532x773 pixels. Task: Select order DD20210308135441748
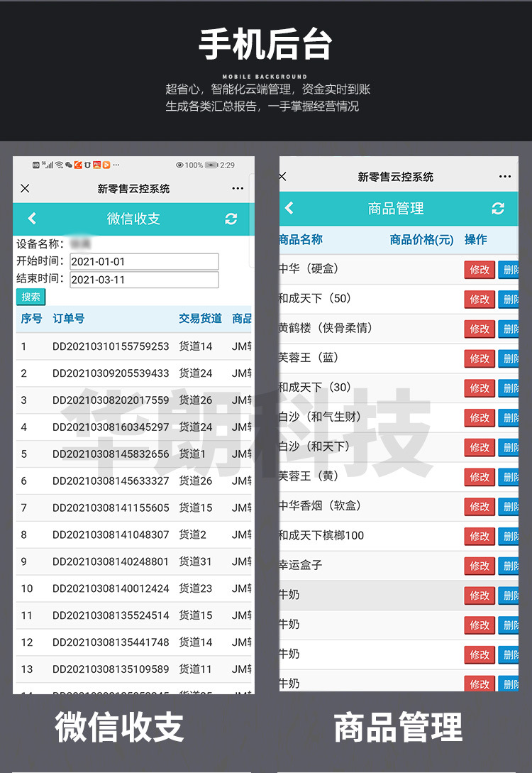coord(111,642)
